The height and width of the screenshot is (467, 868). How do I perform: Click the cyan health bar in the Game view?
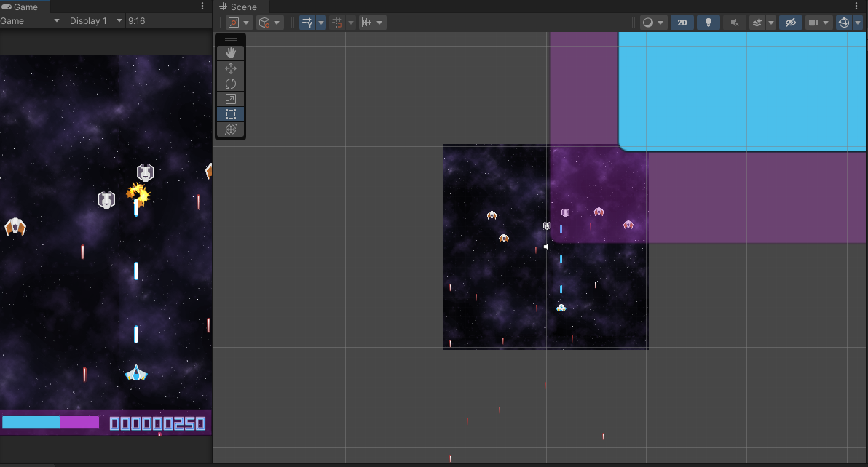[31, 422]
